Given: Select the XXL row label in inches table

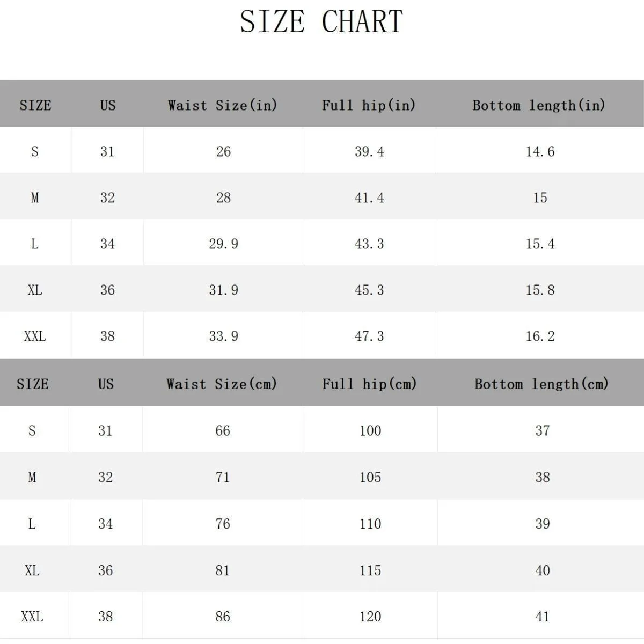Looking at the screenshot, I should tap(35, 336).
